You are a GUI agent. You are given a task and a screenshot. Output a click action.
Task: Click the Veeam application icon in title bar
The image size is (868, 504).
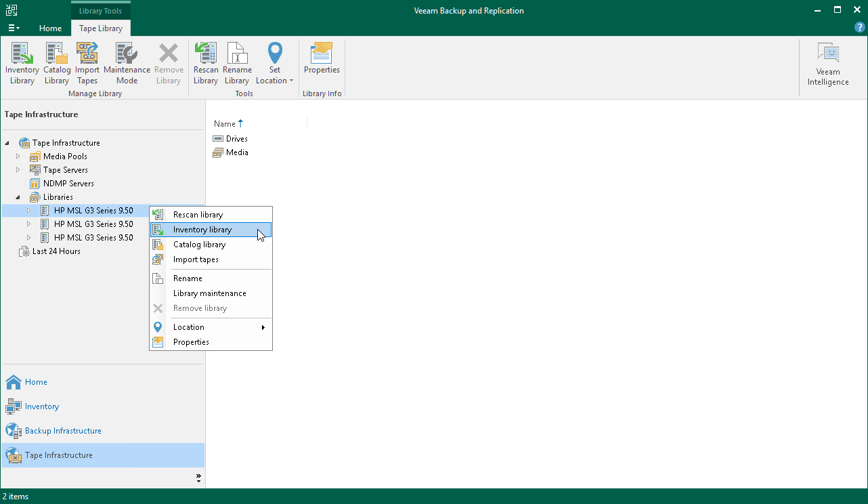coord(12,10)
